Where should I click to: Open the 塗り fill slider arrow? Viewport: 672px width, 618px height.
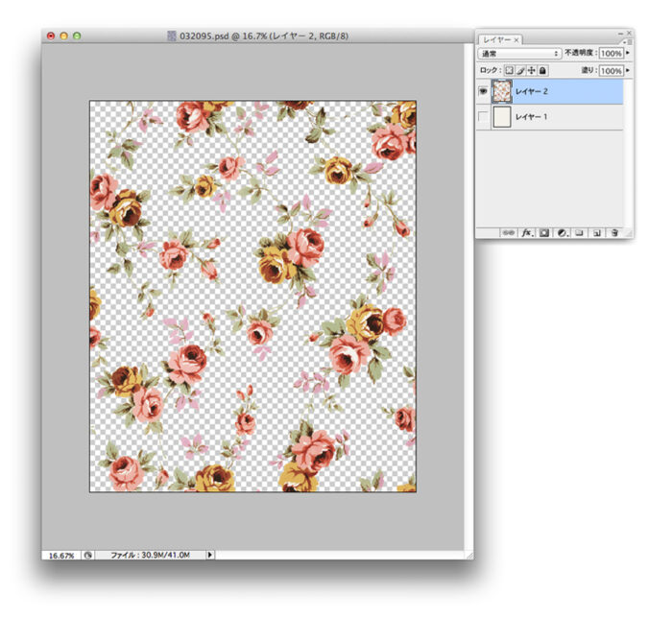(x=628, y=71)
